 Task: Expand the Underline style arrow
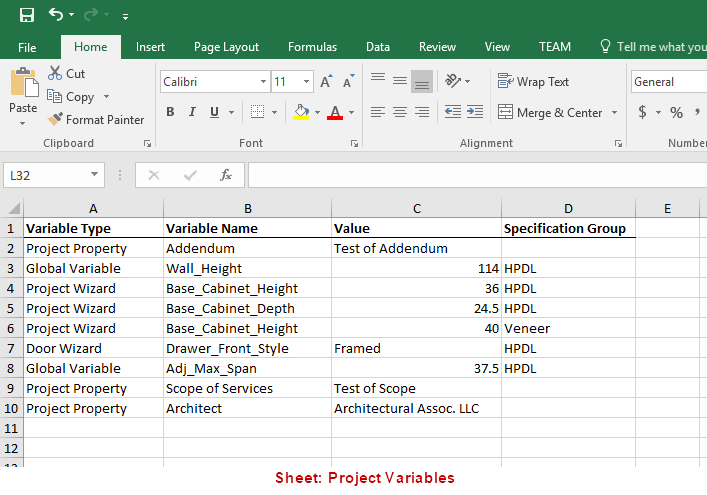[231, 112]
